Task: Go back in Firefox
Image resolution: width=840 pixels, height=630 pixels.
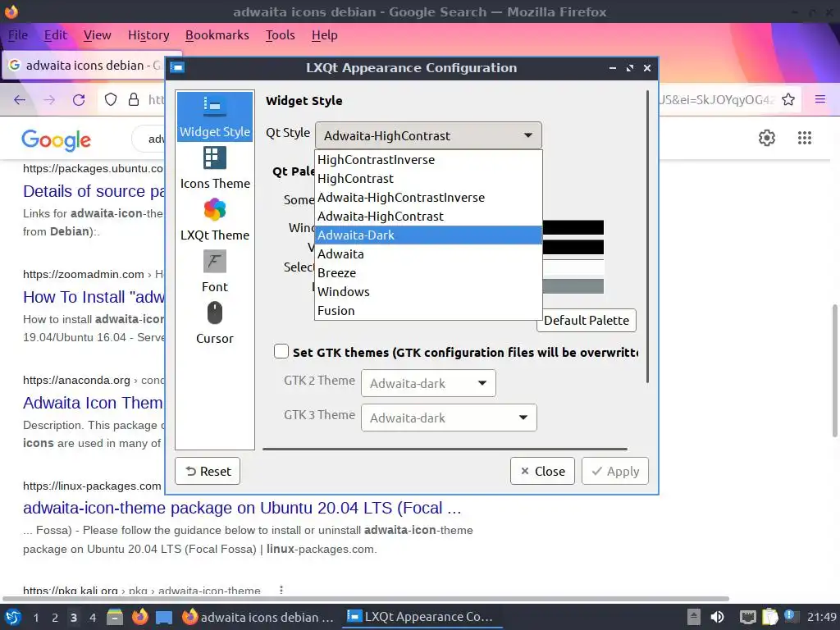Action: point(20,99)
